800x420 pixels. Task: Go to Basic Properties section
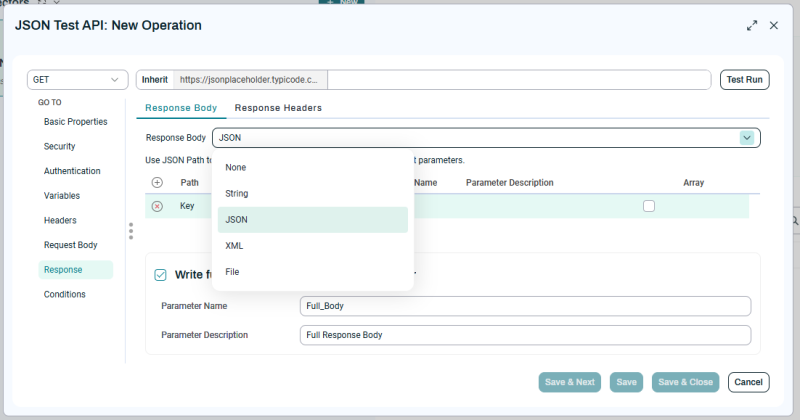[x=75, y=122]
